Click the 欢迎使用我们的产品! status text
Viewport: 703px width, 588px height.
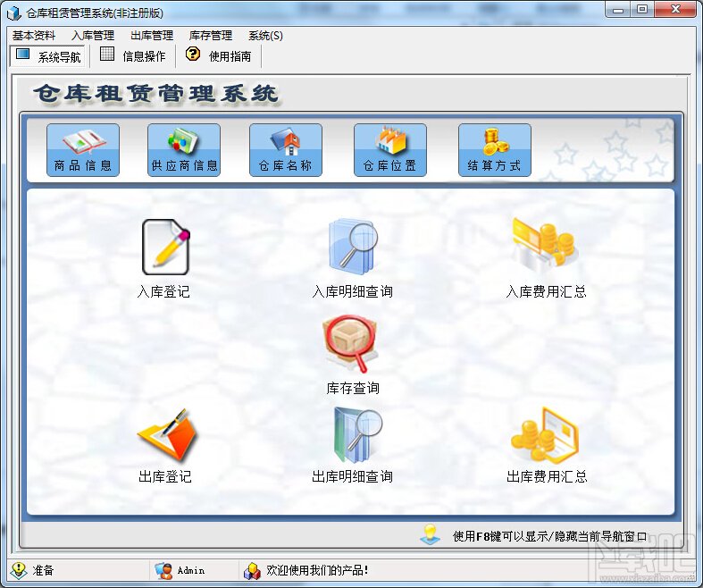317,570
